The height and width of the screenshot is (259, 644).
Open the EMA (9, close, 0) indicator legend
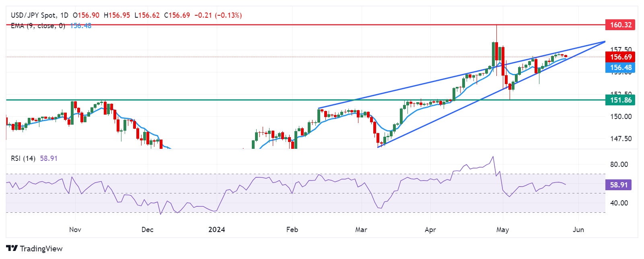point(38,26)
